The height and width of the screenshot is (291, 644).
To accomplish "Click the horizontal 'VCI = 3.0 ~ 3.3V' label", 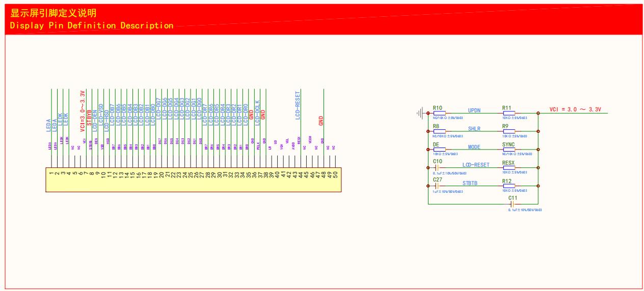I will (576, 109).
